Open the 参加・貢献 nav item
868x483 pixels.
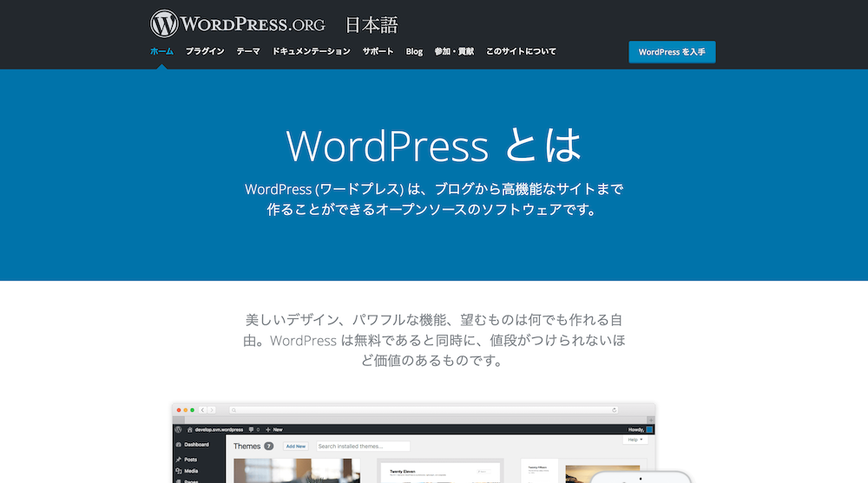pyautogui.click(x=454, y=51)
